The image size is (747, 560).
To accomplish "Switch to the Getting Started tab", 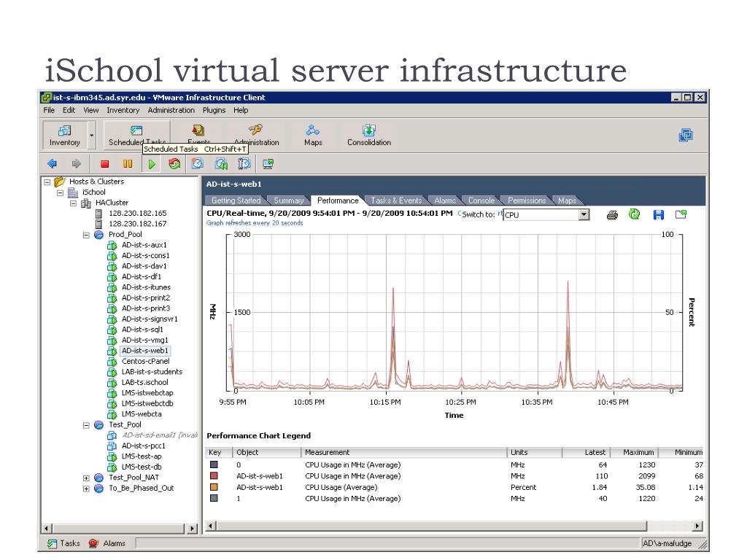I will point(236,201).
